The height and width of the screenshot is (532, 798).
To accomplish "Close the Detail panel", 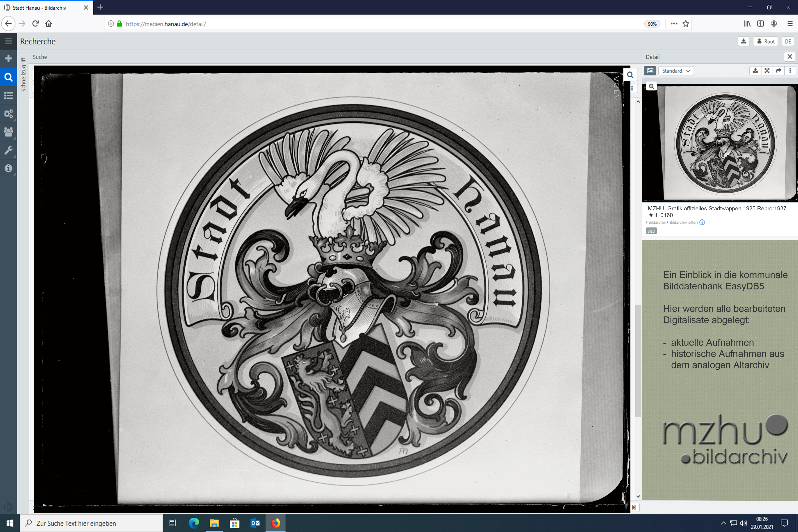I will pos(789,57).
